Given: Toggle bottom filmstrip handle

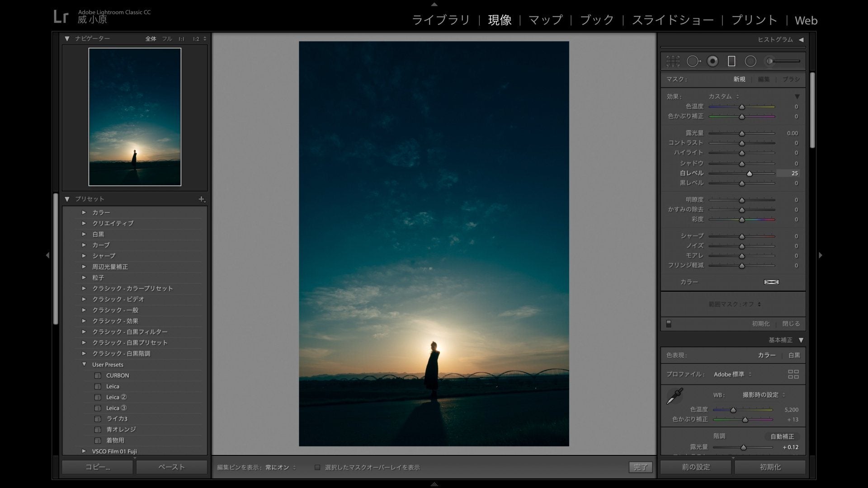Looking at the screenshot, I should (x=434, y=484).
